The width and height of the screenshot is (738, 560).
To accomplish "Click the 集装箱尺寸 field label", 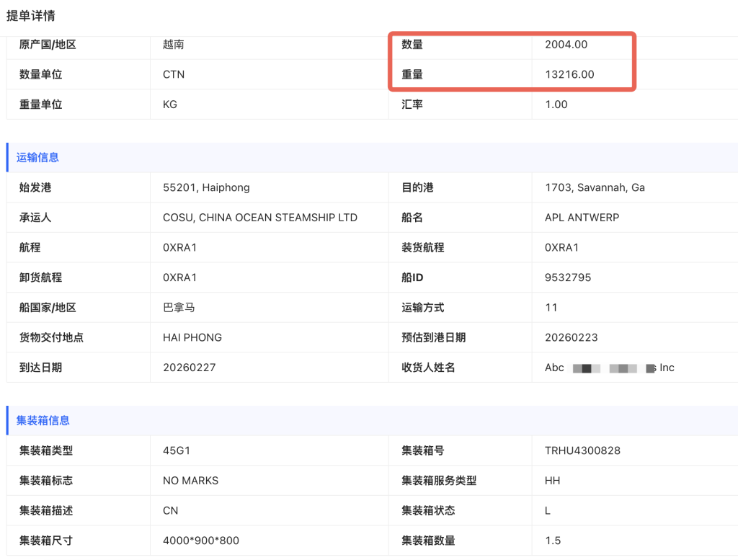I will click(46, 541).
